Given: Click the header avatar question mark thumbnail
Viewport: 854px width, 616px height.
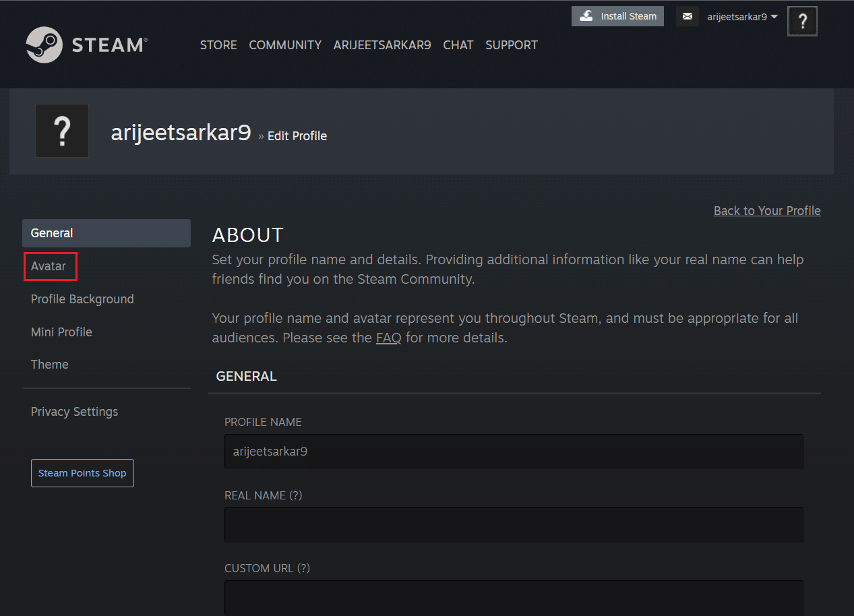Looking at the screenshot, I should tap(802, 22).
